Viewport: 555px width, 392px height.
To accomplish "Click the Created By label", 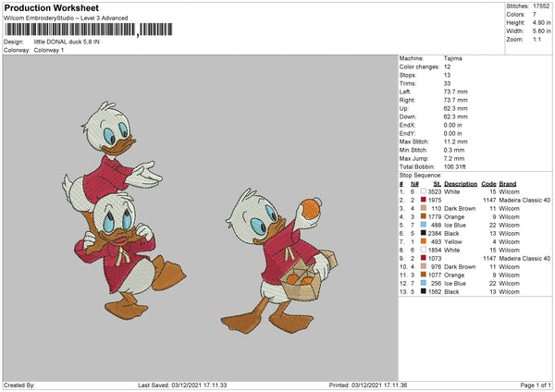I will 19,385.
